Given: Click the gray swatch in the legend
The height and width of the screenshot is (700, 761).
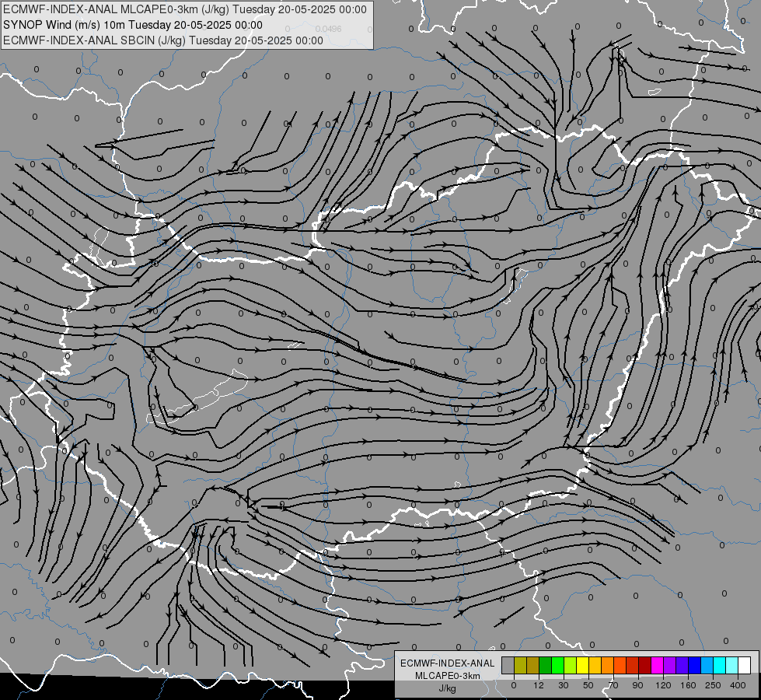Looking at the screenshot, I should [x=508, y=665].
